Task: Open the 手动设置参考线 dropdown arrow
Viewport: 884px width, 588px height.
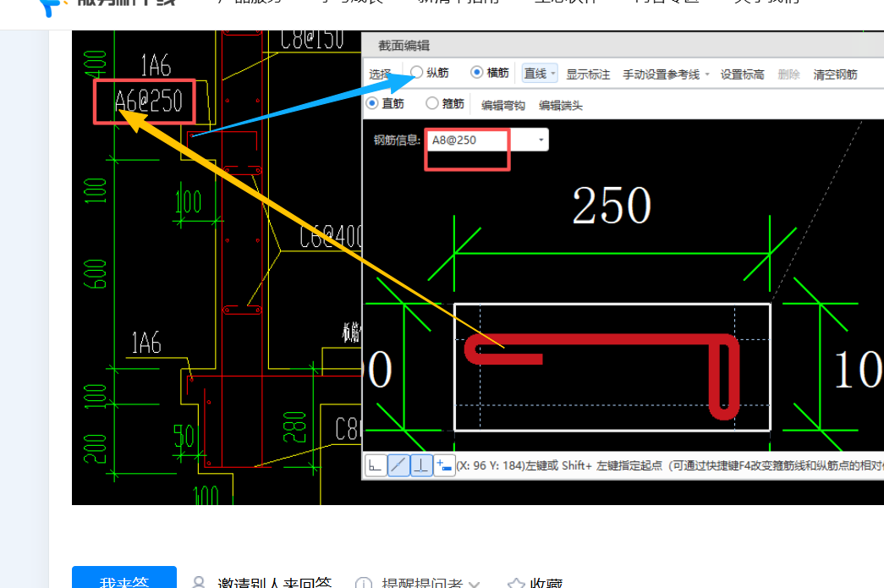Action: pos(707,74)
